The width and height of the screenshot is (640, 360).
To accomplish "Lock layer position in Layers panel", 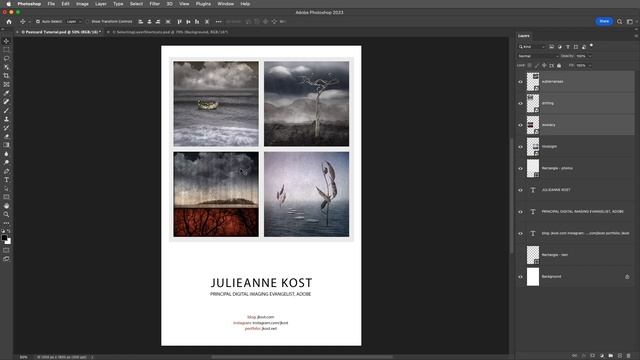I will coord(544,65).
